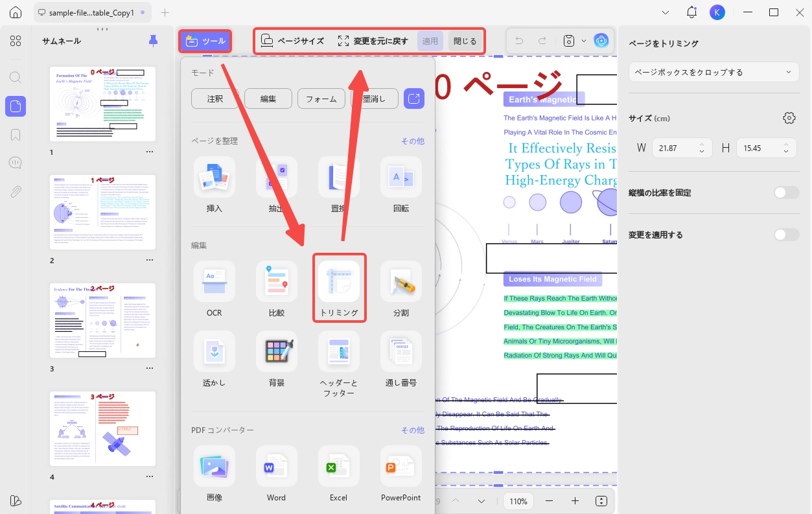
Task: Toggle 変更を適用する switch
Action: (x=787, y=235)
